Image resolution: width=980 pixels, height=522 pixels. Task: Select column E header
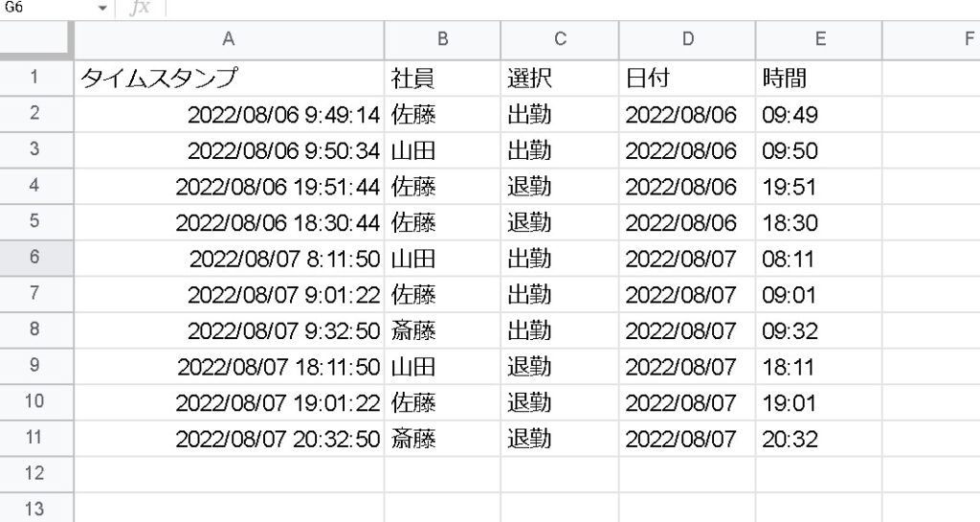[x=818, y=39]
